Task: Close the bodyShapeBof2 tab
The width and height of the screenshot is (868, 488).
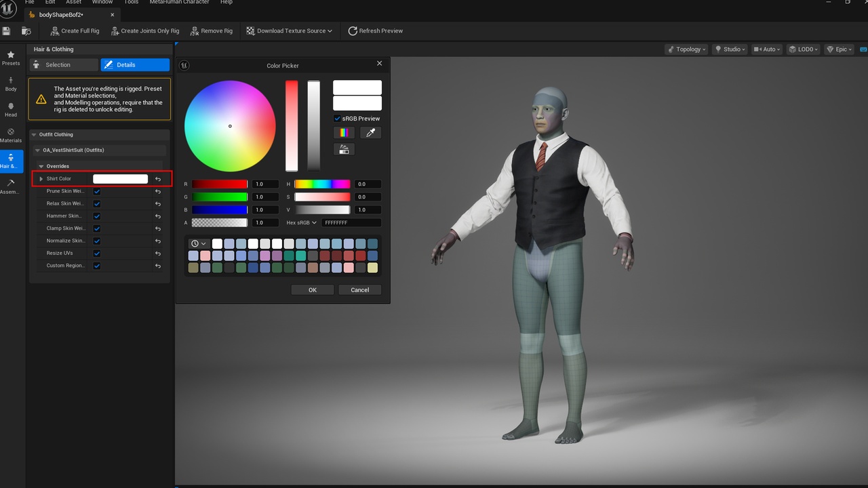Action: click(x=113, y=14)
